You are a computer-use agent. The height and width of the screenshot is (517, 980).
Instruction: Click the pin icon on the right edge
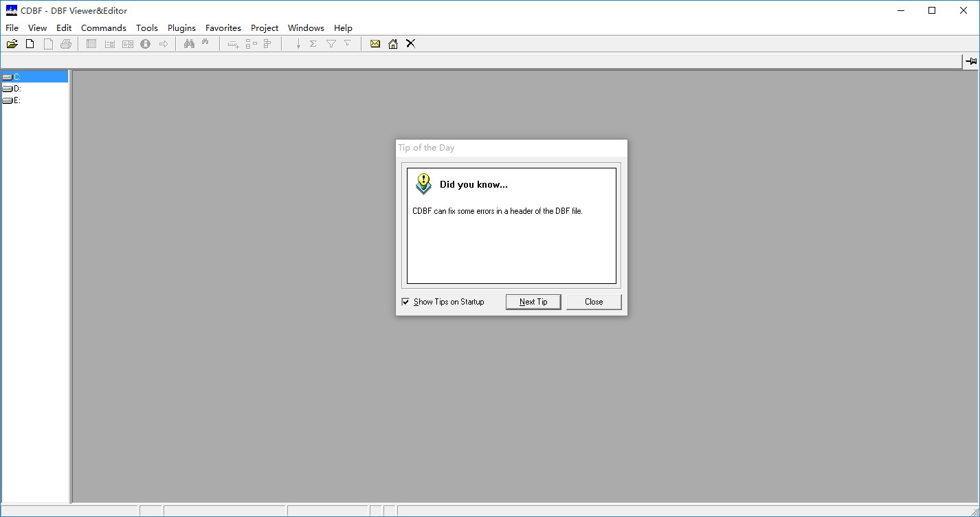971,61
